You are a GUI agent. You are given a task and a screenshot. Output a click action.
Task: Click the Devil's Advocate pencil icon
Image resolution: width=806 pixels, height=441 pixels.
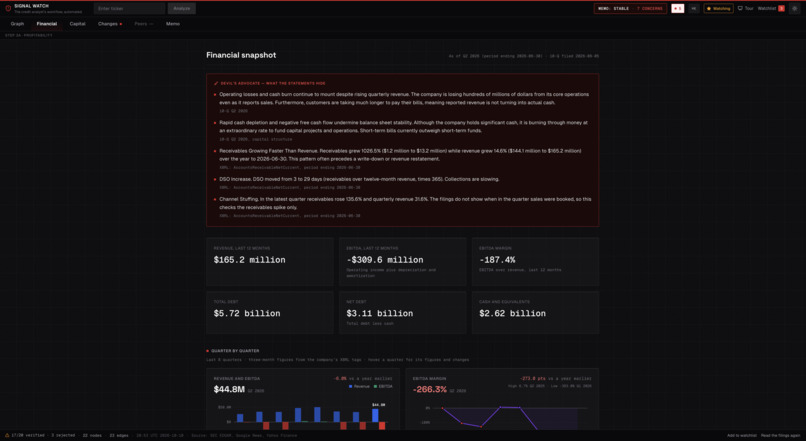click(x=216, y=83)
